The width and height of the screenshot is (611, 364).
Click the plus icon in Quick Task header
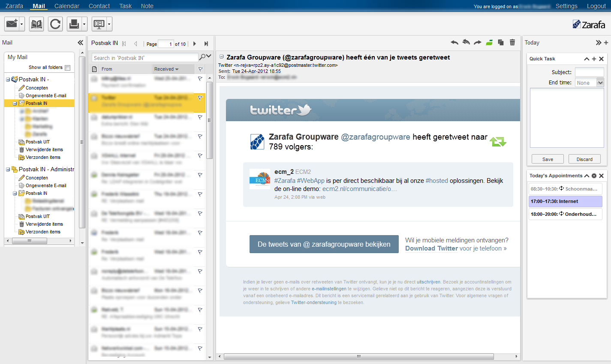pos(594,59)
